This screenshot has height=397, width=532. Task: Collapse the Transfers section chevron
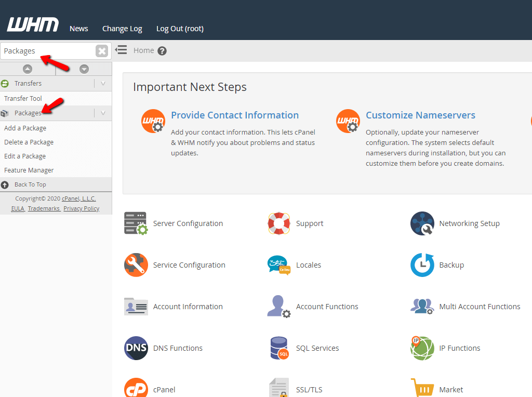pos(103,84)
